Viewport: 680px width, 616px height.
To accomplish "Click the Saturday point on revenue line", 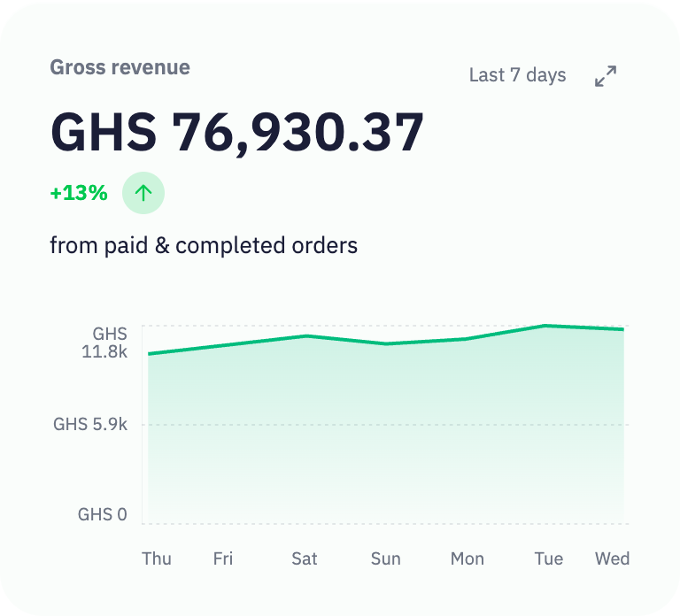I will tap(306, 336).
